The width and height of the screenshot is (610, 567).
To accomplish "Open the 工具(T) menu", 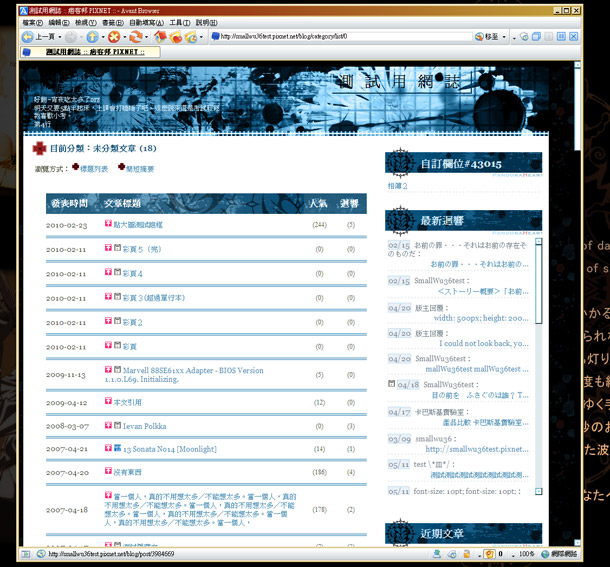I will (x=180, y=23).
